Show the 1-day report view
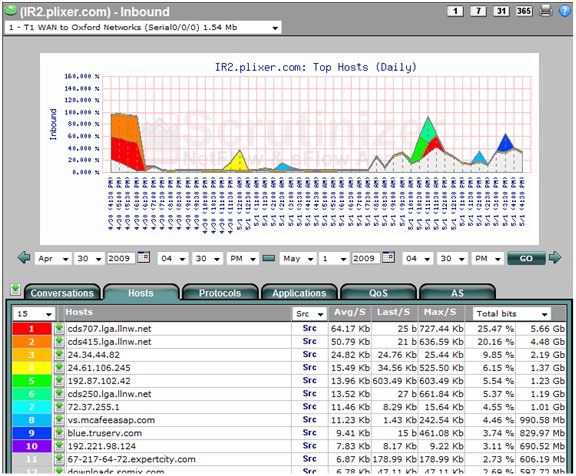576x476 pixels. tap(455, 11)
